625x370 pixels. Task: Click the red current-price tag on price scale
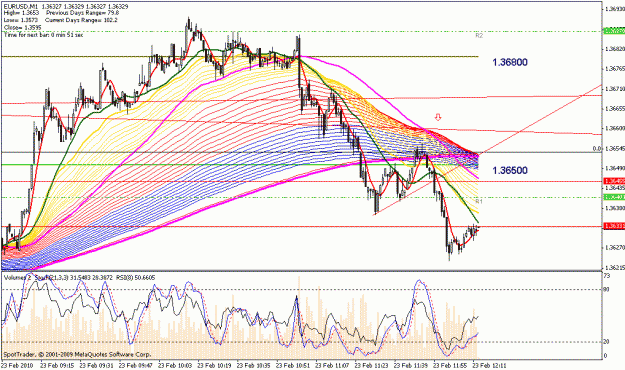pos(615,226)
